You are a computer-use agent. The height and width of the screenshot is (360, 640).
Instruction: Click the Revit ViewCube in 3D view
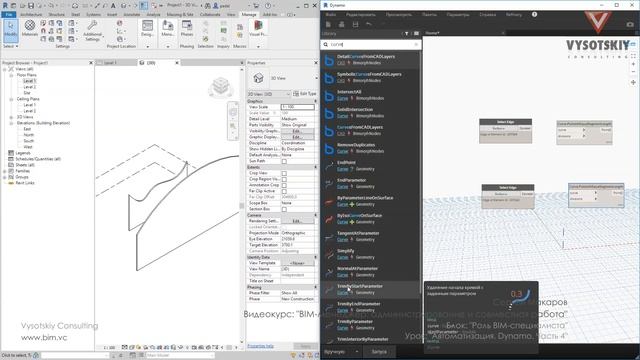pyautogui.click(x=221, y=87)
